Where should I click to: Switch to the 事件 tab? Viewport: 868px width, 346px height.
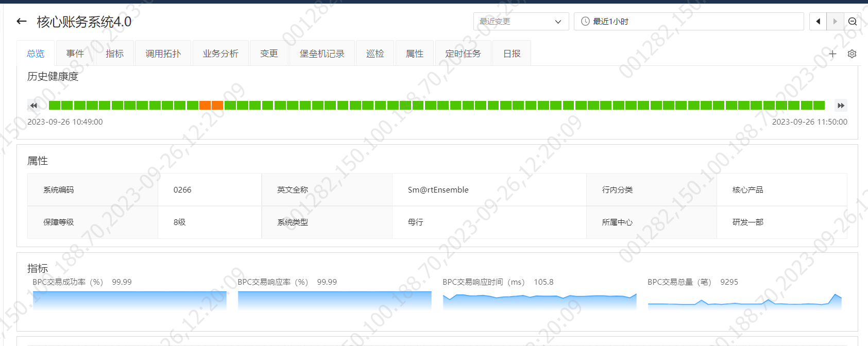[x=75, y=54]
